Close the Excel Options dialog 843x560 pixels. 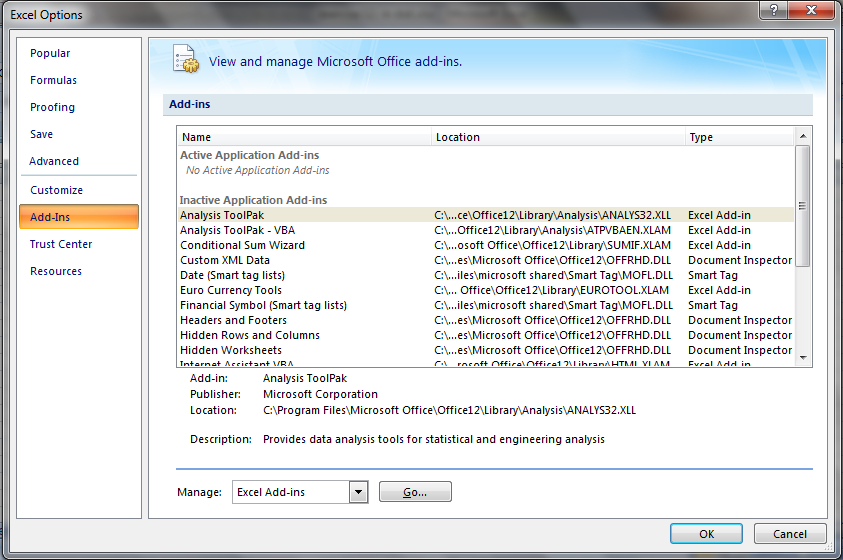coord(811,10)
